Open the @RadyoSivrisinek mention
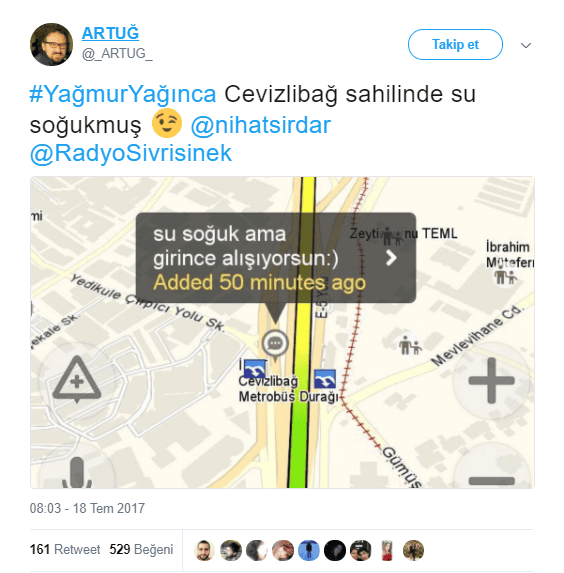Image resolution: width=564 pixels, height=573 pixels. coord(130,153)
